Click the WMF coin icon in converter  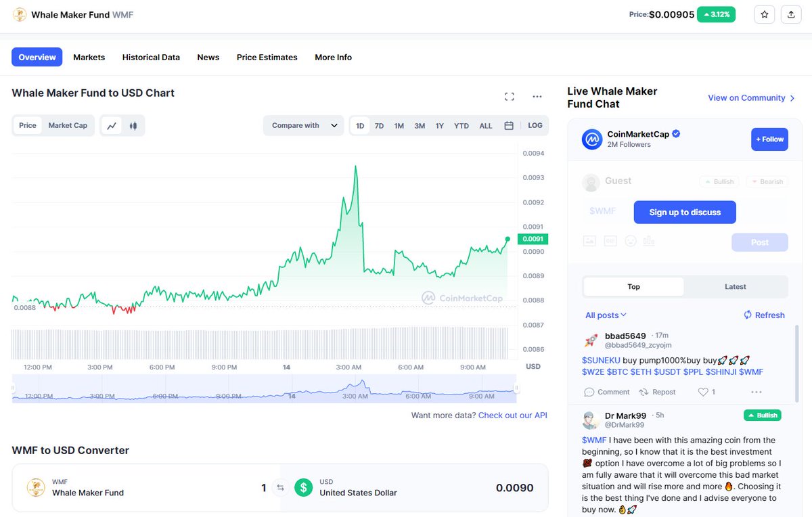pos(36,487)
